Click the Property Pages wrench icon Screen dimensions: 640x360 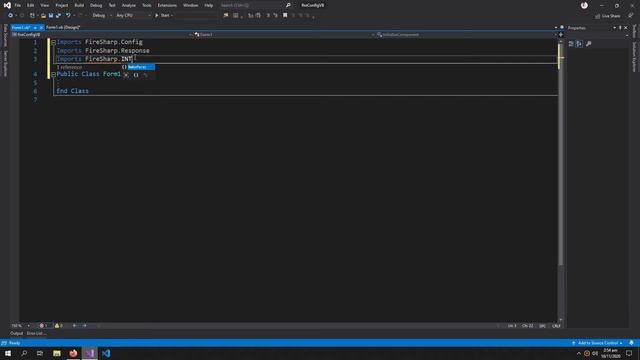[589, 44]
